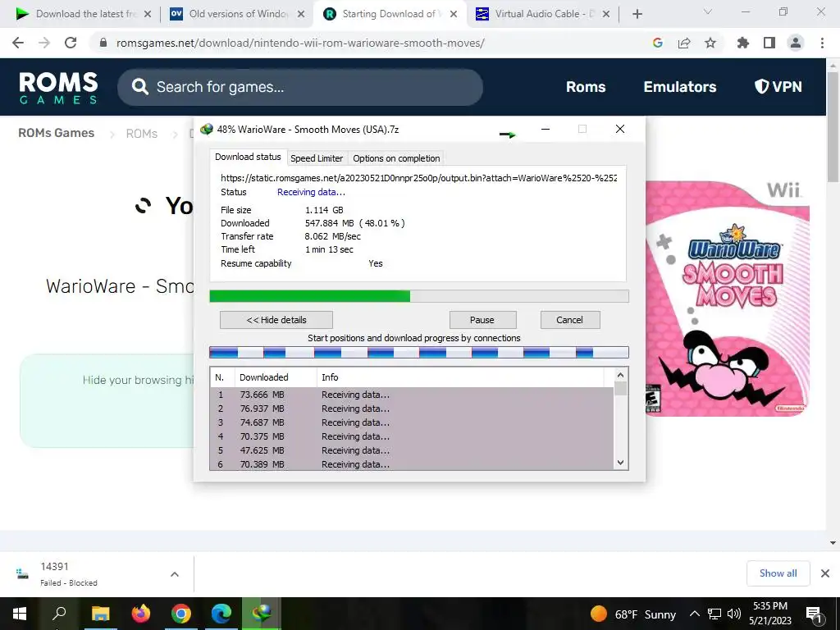Open Chrome taskbar icon

point(181,614)
